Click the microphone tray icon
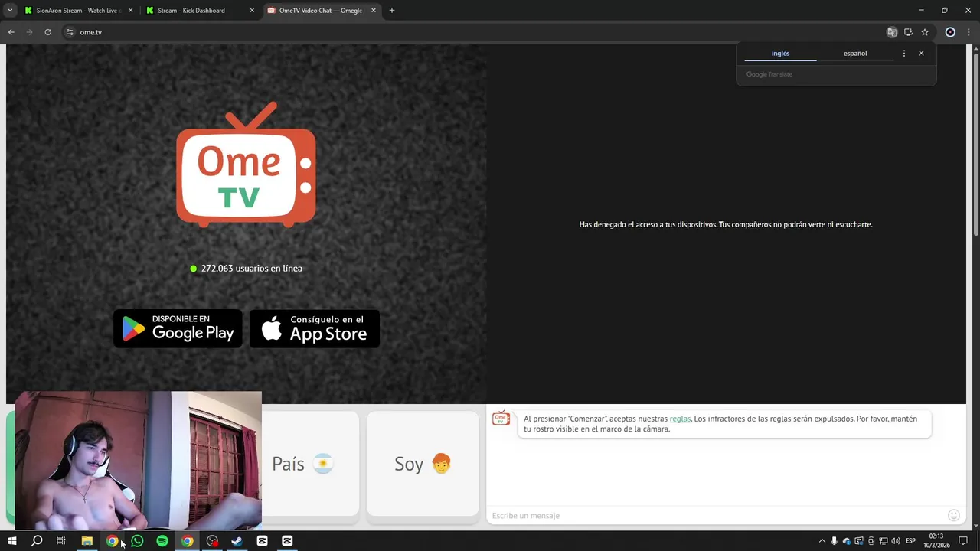The height and width of the screenshot is (551, 980). pos(835,541)
